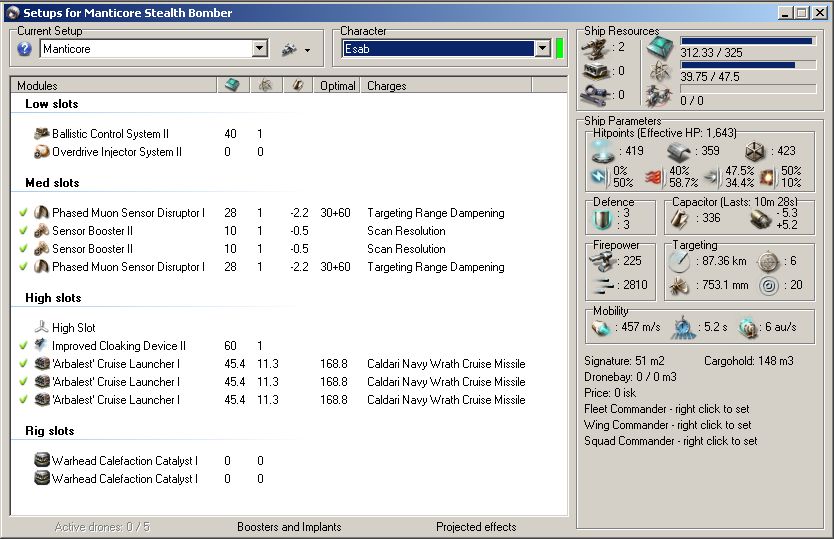Click the CPU resource chip icon
The width and height of the screenshot is (834, 539).
(660, 47)
